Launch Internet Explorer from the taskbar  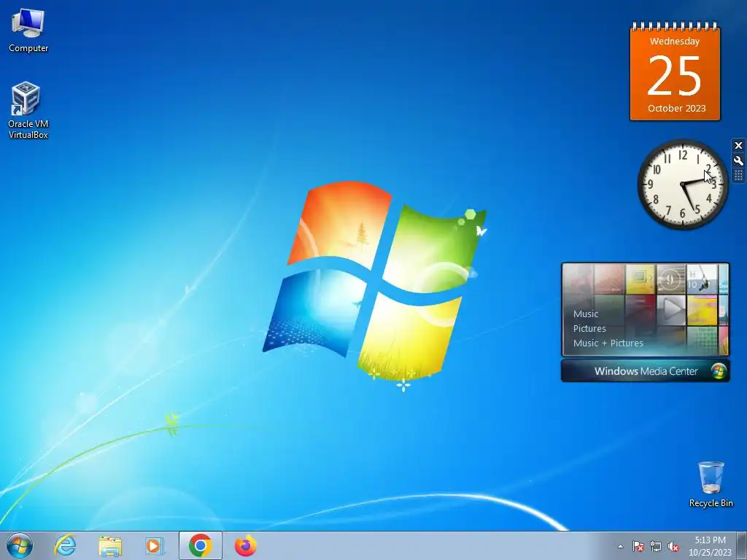[x=65, y=545]
